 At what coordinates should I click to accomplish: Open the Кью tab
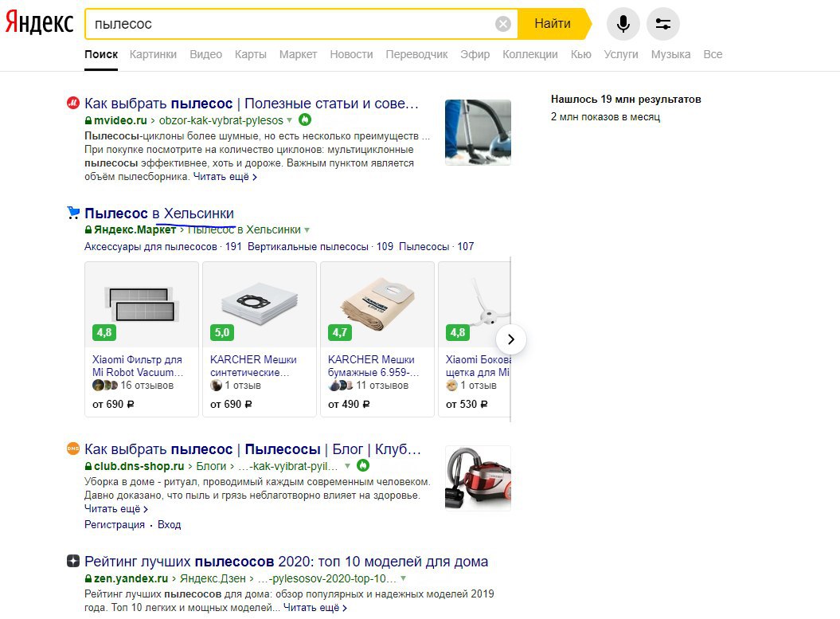pyautogui.click(x=580, y=54)
